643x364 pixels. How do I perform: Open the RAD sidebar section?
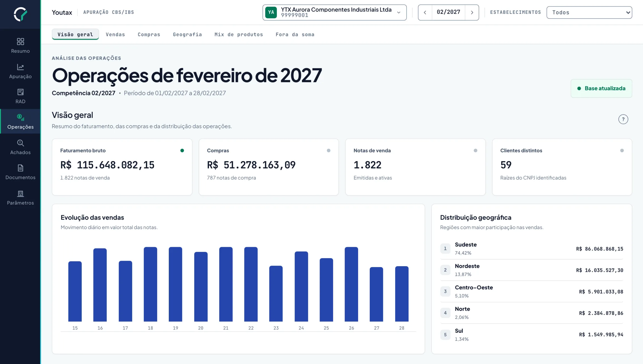click(x=20, y=96)
